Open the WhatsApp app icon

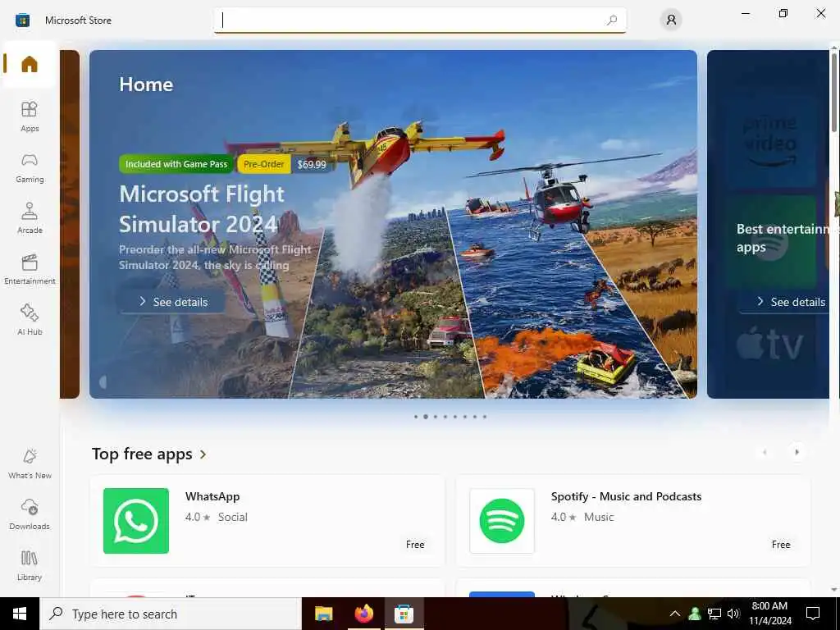click(x=136, y=521)
